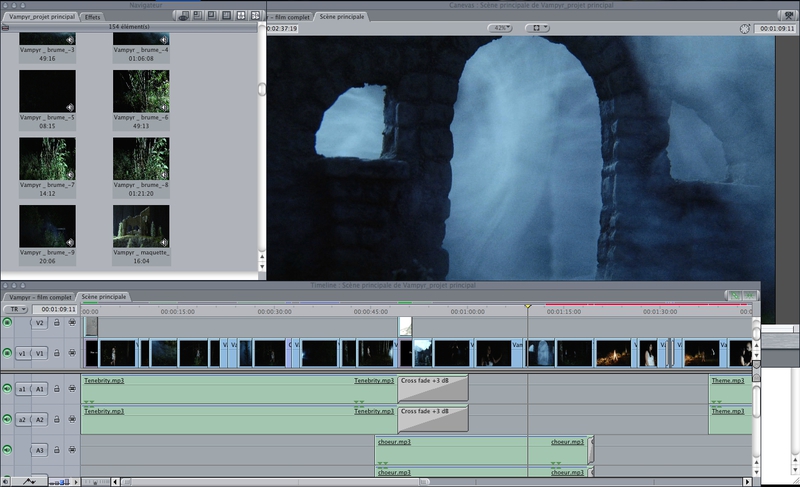Open the 42% zoom dropdown in Canvas
The width and height of the screenshot is (800, 487).
click(500, 28)
